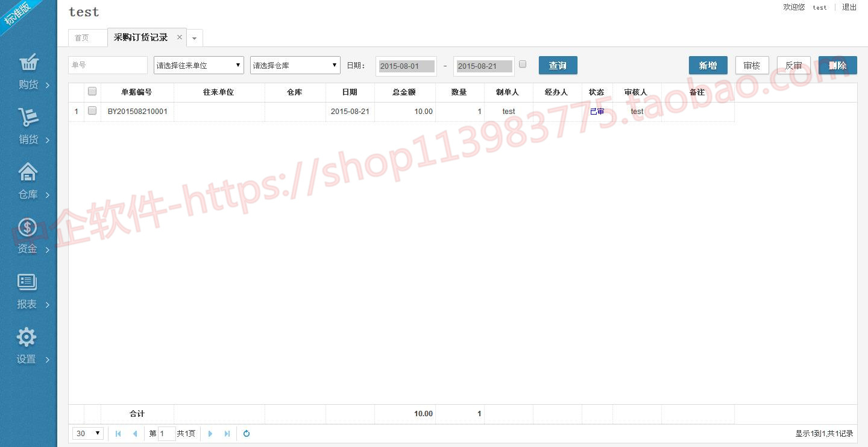This screenshot has width=868, height=447.
Task: Focus the 单号 order number field
Action: click(x=108, y=65)
